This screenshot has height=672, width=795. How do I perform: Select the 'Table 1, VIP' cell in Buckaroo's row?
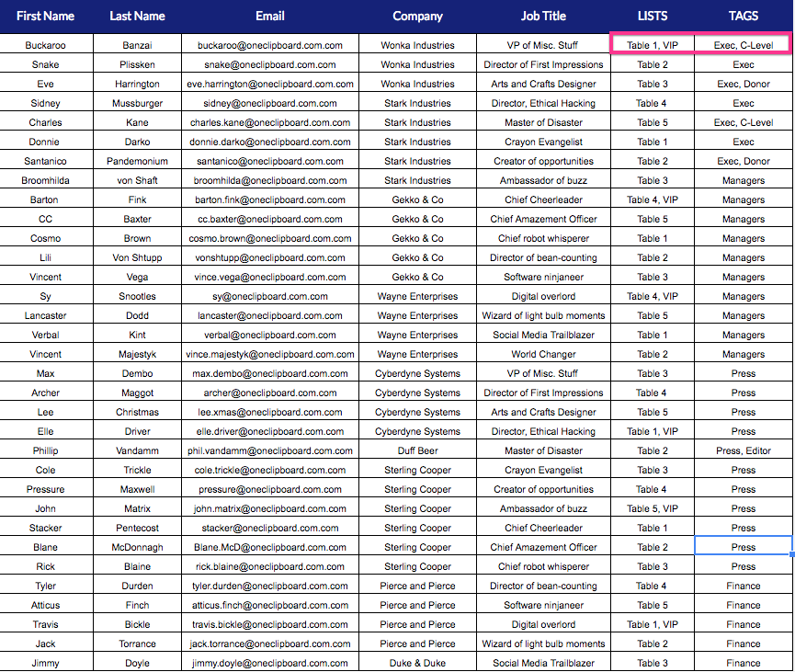(653, 45)
